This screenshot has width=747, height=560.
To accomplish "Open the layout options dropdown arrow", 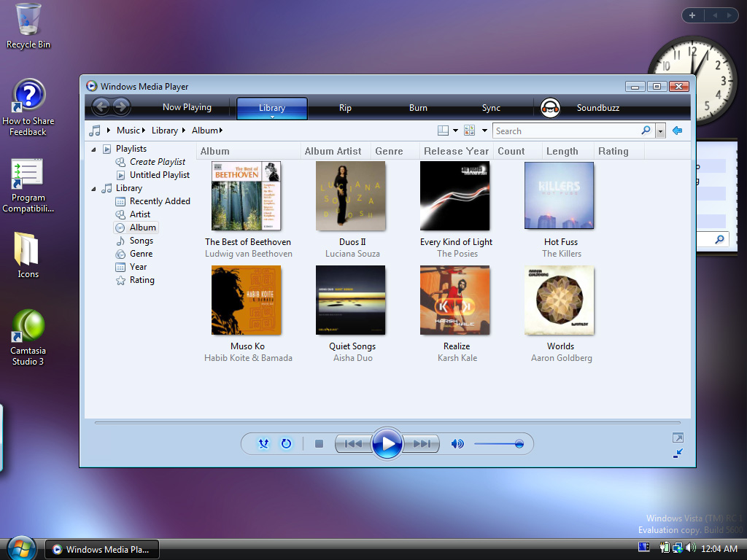I will [456, 130].
